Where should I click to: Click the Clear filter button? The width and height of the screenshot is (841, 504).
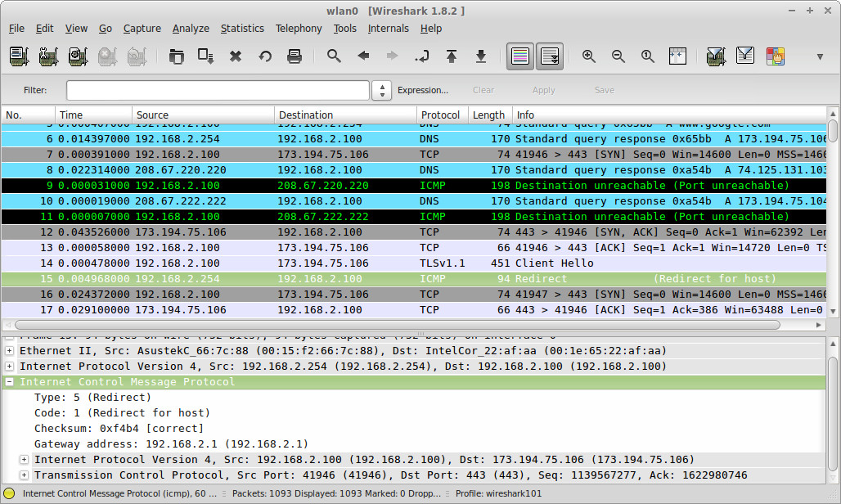point(483,90)
